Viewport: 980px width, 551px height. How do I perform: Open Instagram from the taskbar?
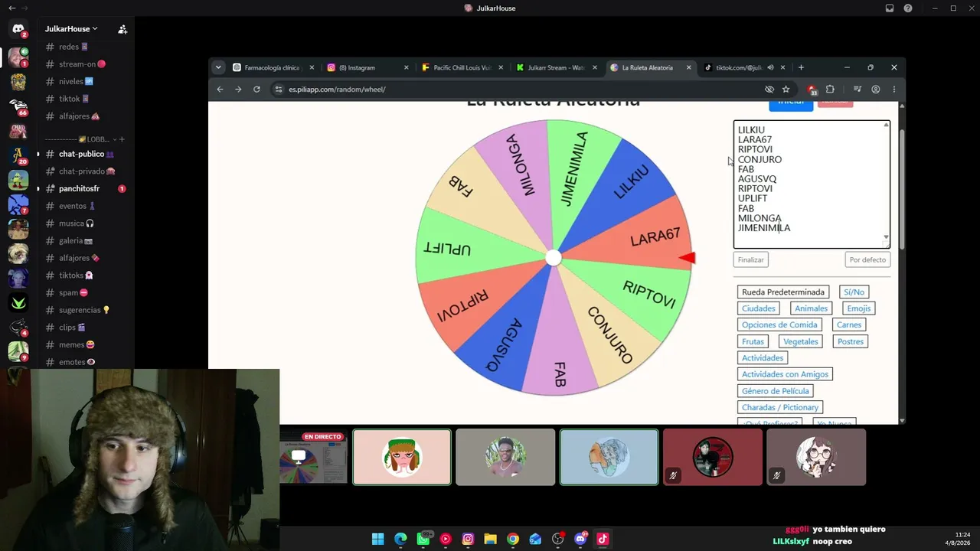tap(468, 539)
